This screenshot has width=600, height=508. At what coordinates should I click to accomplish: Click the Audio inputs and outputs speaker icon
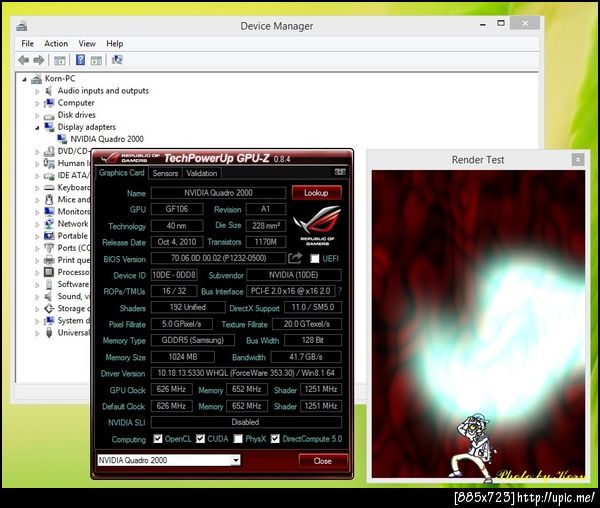coord(49,91)
